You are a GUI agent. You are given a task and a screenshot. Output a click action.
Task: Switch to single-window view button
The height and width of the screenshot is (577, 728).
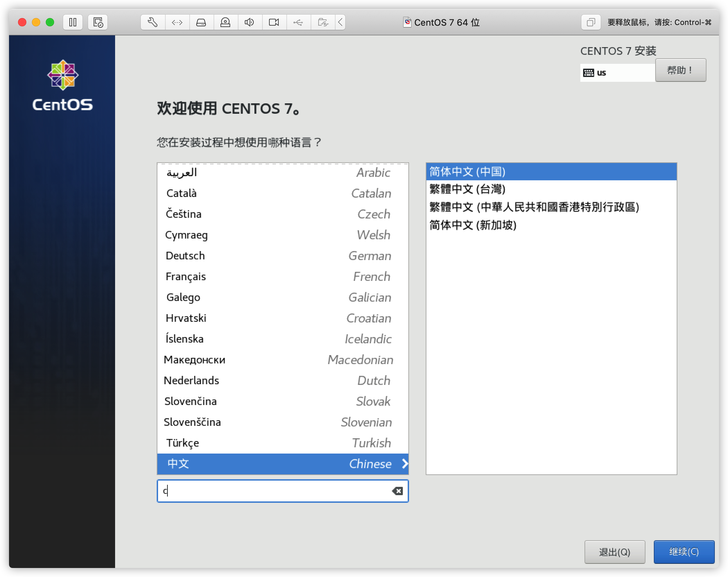pyautogui.click(x=591, y=23)
